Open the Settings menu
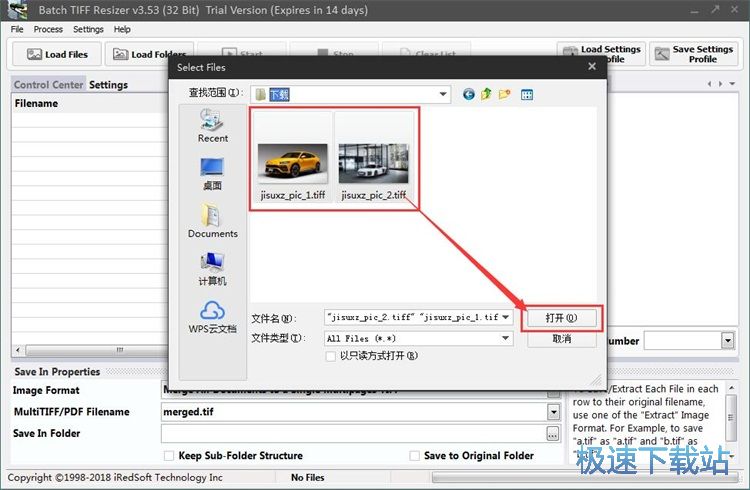The height and width of the screenshot is (490, 750). (88, 29)
